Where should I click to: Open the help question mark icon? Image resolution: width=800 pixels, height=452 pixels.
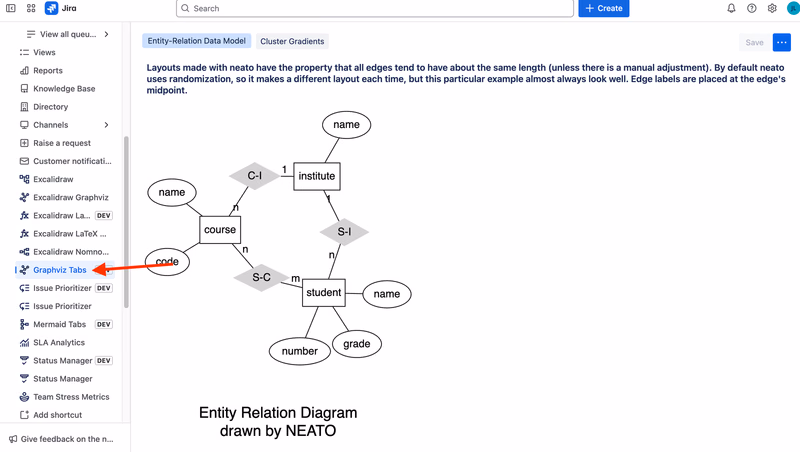coord(752,8)
